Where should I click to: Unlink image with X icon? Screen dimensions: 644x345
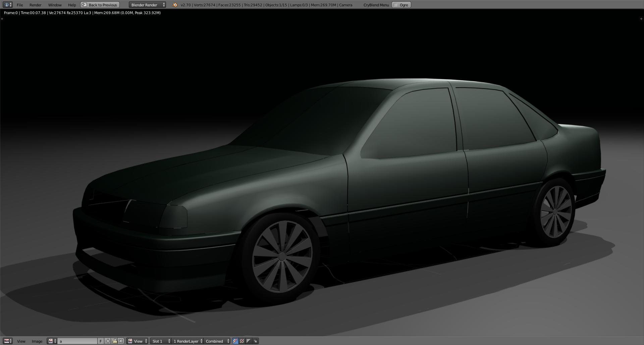click(121, 341)
